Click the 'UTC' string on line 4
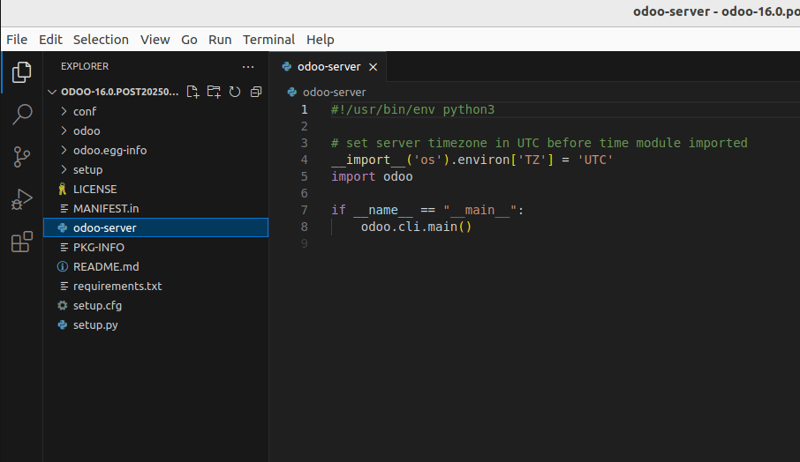Image resolution: width=800 pixels, height=462 pixels. pyautogui.click(x=595, y=160)
